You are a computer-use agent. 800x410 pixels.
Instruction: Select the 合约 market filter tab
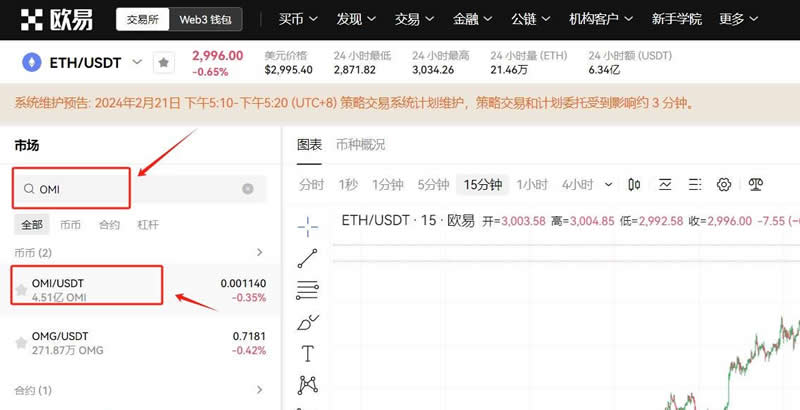109,225
